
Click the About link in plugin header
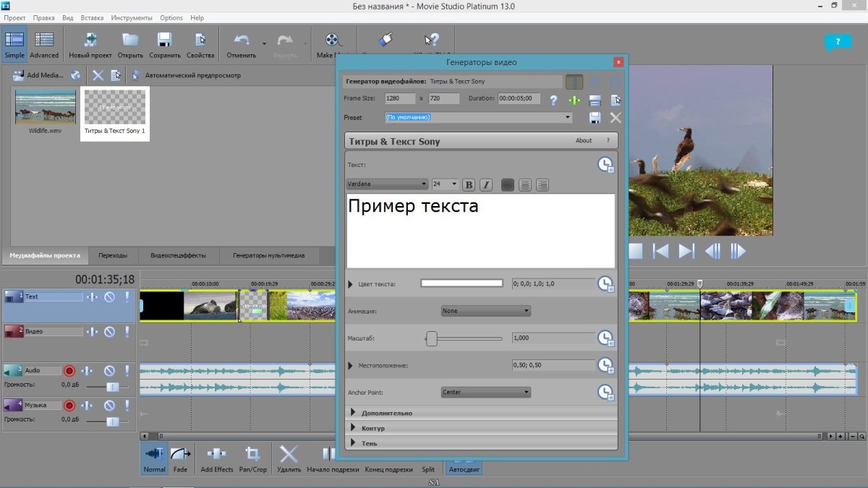click(x=584, y=141)
